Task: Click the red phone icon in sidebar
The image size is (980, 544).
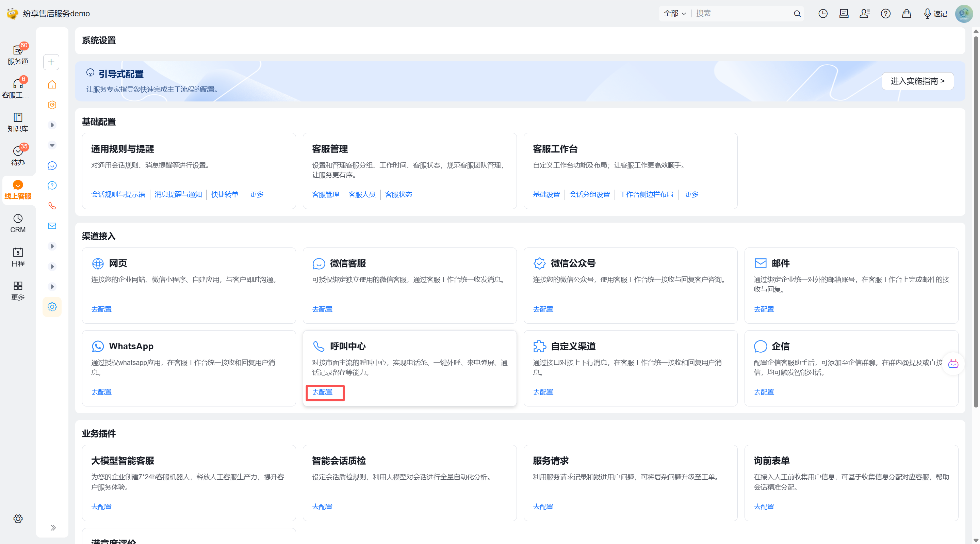Action: coord(52,206)
